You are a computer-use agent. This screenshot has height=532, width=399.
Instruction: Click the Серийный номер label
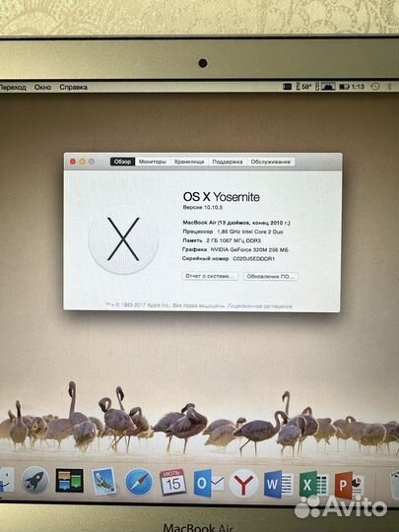click(205, 258)
